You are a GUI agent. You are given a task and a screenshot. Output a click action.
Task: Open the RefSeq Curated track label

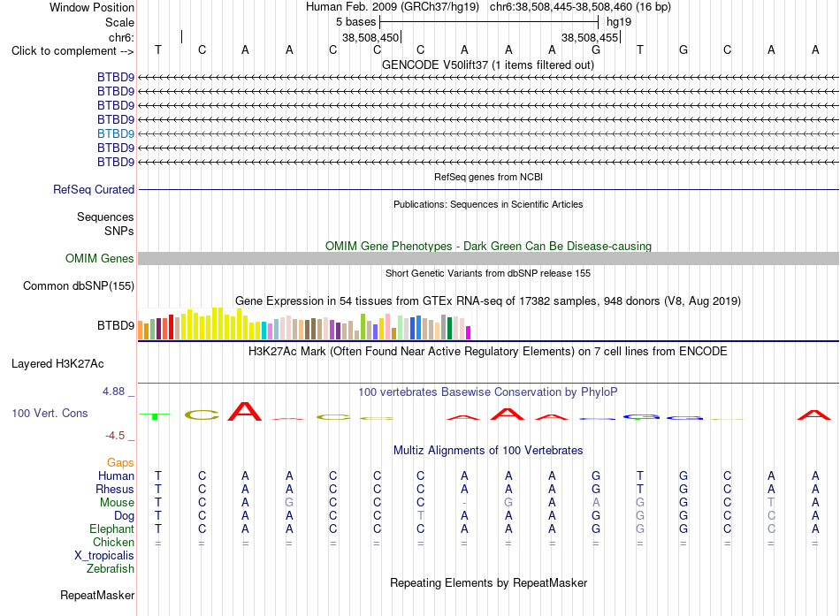[x=94, y=190]
